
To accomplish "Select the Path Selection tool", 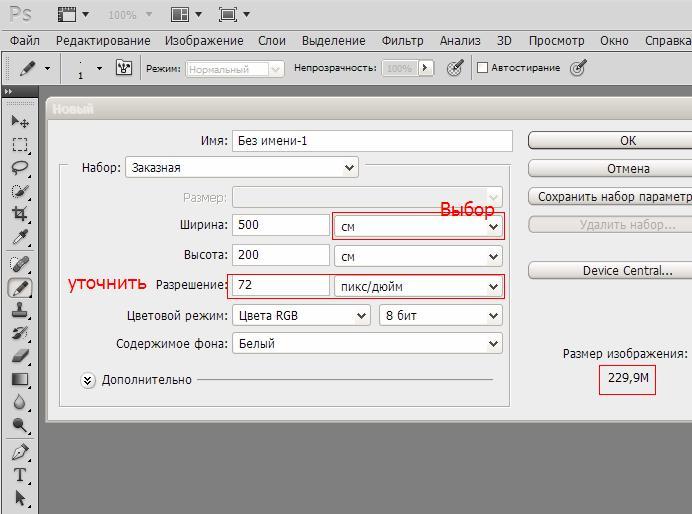I will click(20, 498).
